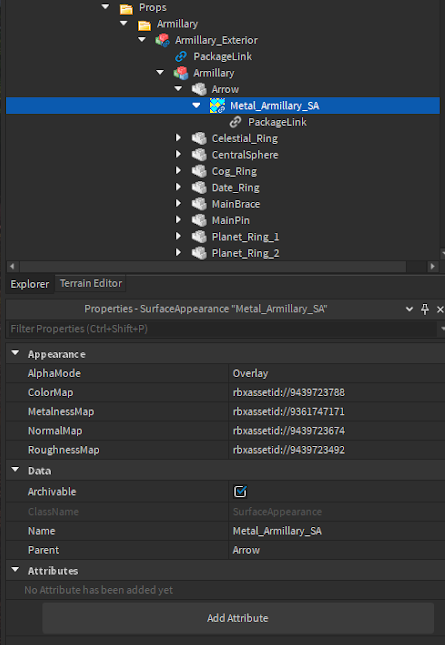Select the gray PackageLink icon under Metal_Armillary_SA
Screen dimensions: 445x645
[x=235, y=122]
